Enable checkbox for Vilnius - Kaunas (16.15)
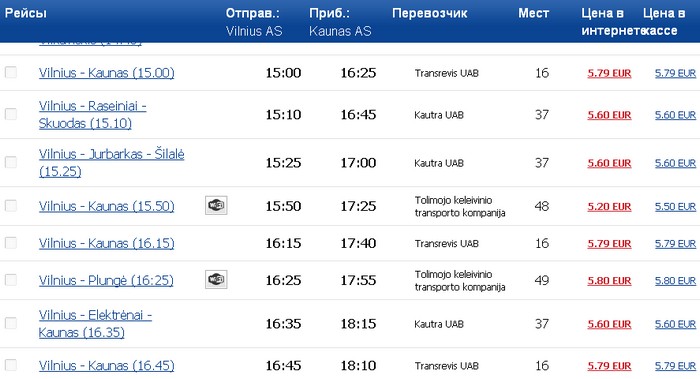 click(x=11, y=243)
